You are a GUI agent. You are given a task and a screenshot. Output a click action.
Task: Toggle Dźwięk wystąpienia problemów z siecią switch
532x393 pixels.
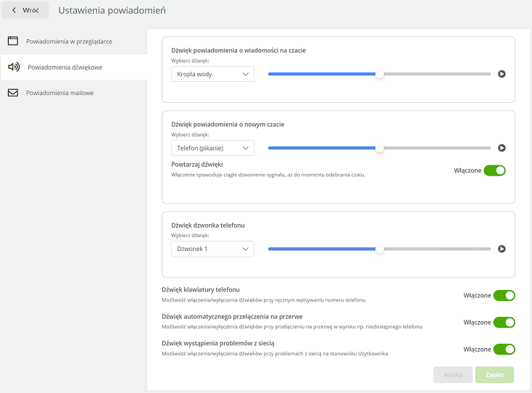point(504,349)
